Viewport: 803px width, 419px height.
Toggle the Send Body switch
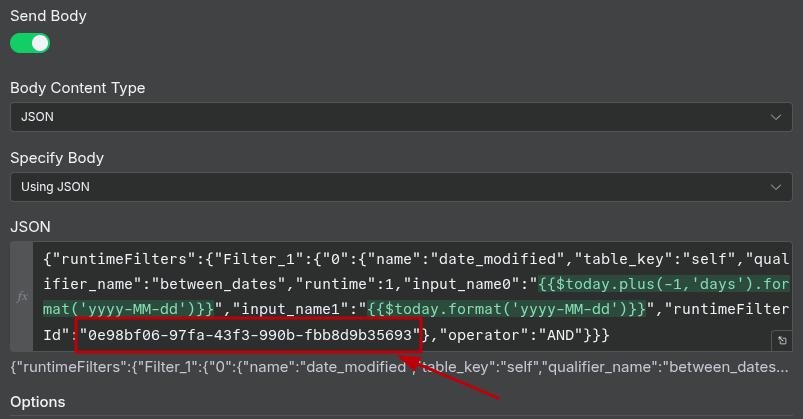click(x=30, y=43)
